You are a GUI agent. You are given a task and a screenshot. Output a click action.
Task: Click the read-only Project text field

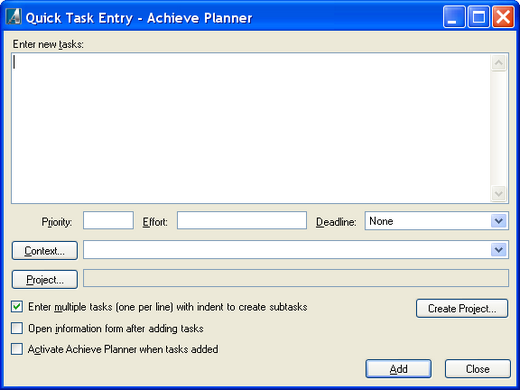point(296,278)
